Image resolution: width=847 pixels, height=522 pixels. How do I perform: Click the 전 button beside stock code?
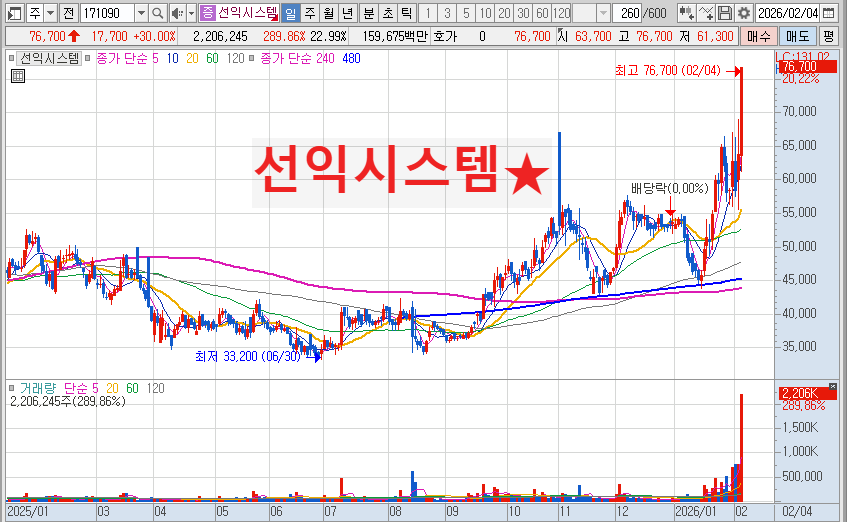68,13
